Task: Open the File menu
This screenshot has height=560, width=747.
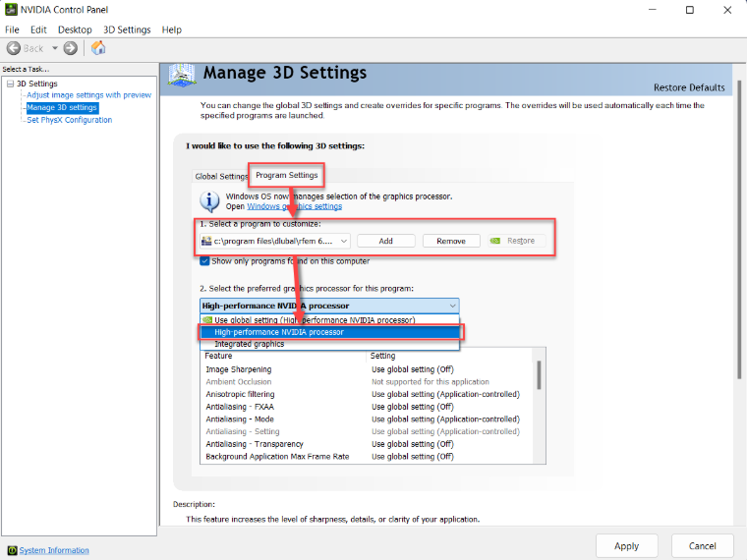Action: point(12,29)
